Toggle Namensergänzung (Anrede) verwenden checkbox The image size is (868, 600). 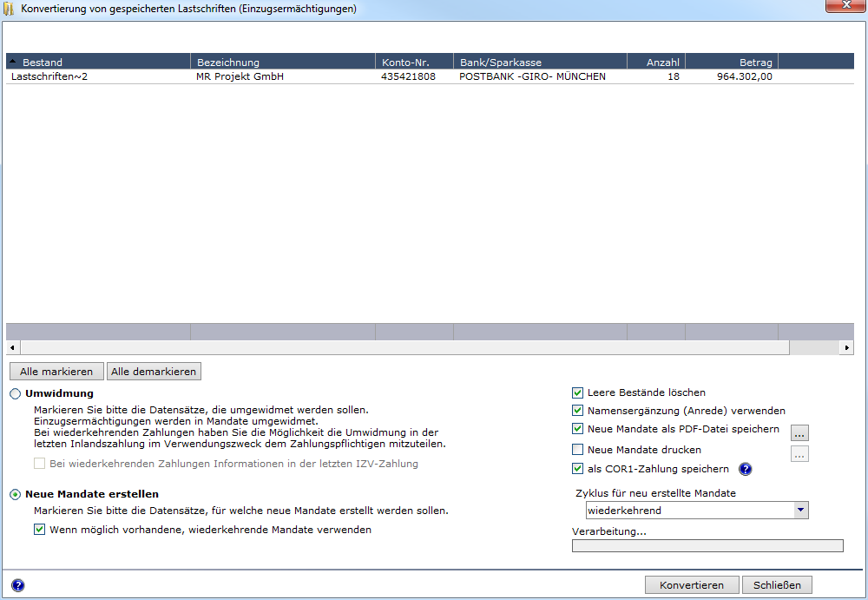(577, 411)
